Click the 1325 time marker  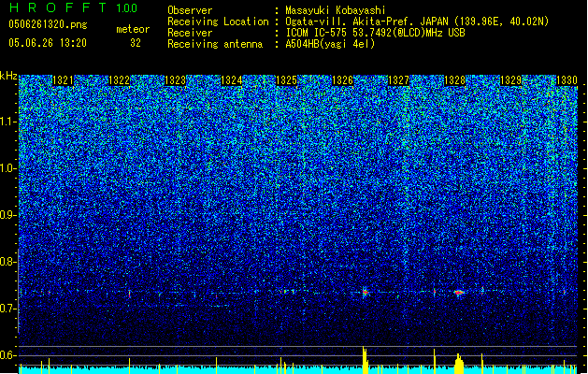286,80
